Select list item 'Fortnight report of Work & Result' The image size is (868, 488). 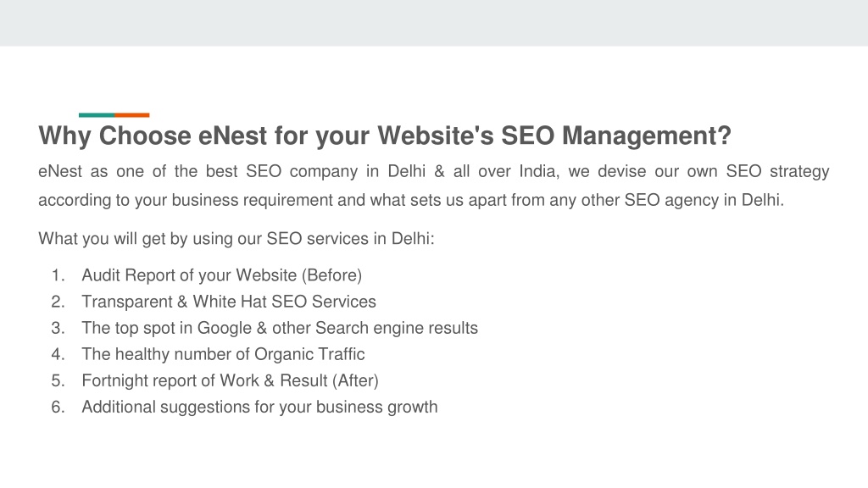point(231,380)
